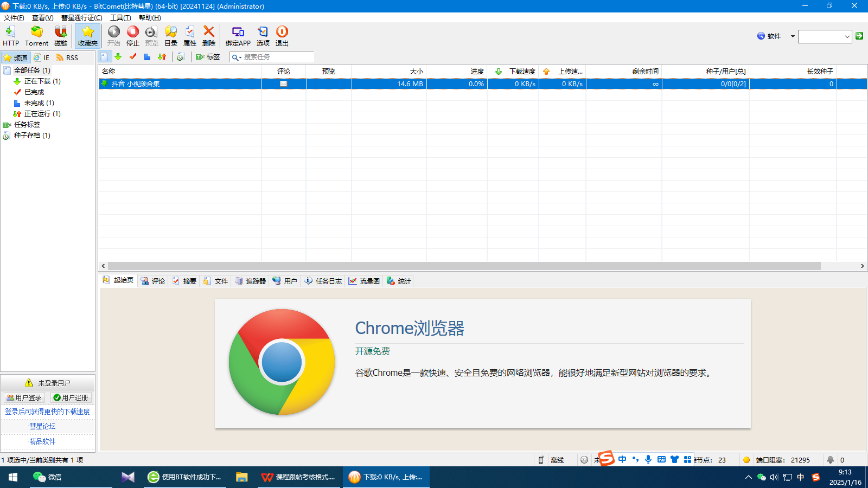The width and height of the screenshot is (868, 488).
Task: Switch to the 追踪器 bottom tab
Action: 251,281
